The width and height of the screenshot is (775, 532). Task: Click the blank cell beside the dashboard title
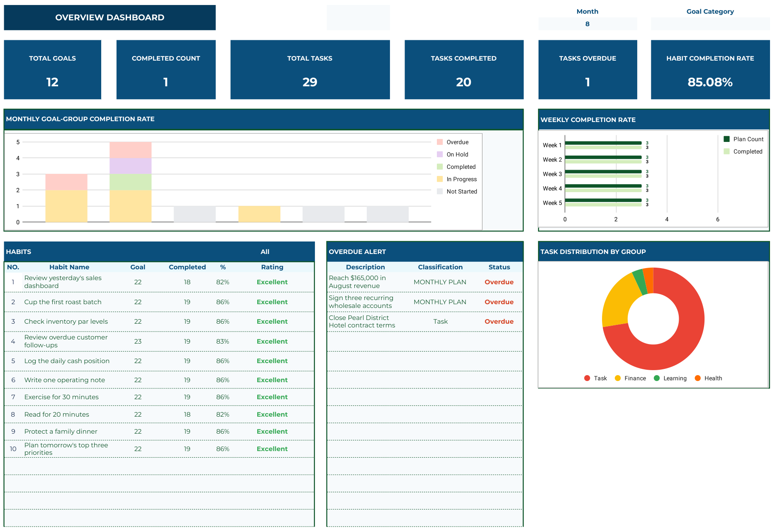pos(358,17)
